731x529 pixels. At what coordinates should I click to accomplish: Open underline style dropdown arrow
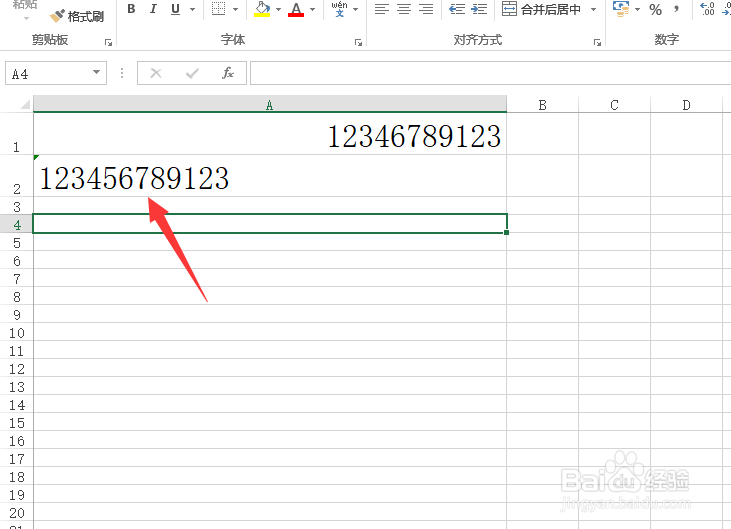[192, 9]
